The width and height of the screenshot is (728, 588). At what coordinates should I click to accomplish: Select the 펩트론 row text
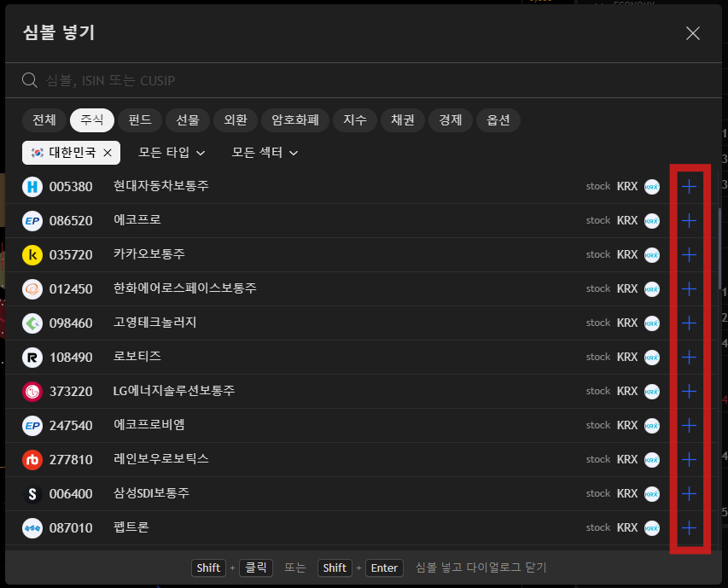[131, 527]
